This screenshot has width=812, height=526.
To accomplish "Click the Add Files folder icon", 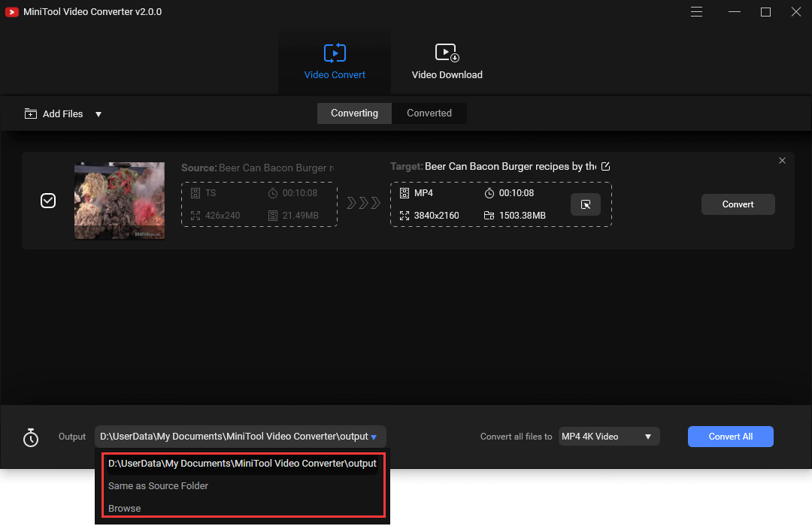I will [31, 114].
